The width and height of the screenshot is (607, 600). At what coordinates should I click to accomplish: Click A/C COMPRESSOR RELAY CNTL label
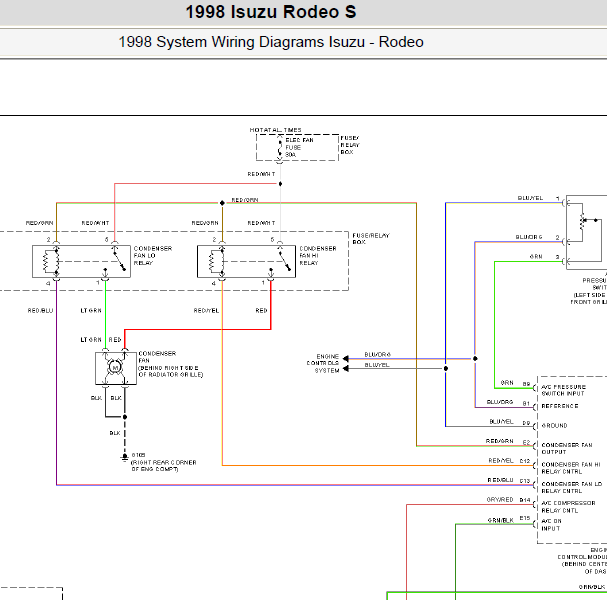568,507
